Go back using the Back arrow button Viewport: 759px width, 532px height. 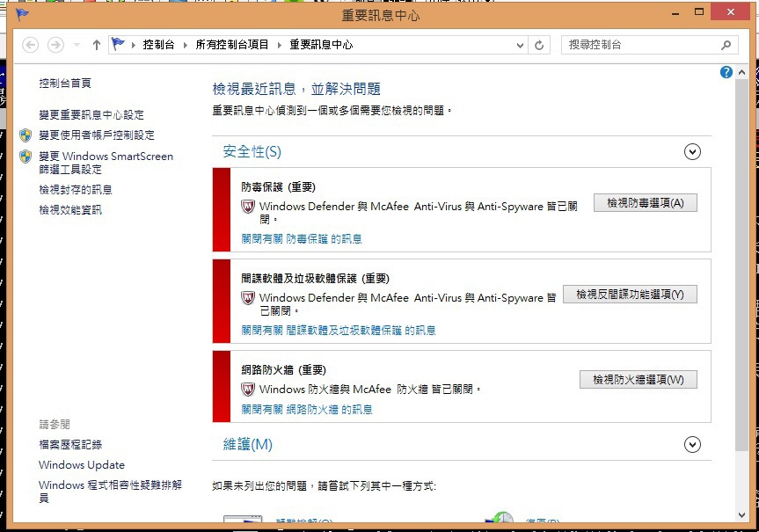pyautogui.click(x=31, y=45)
